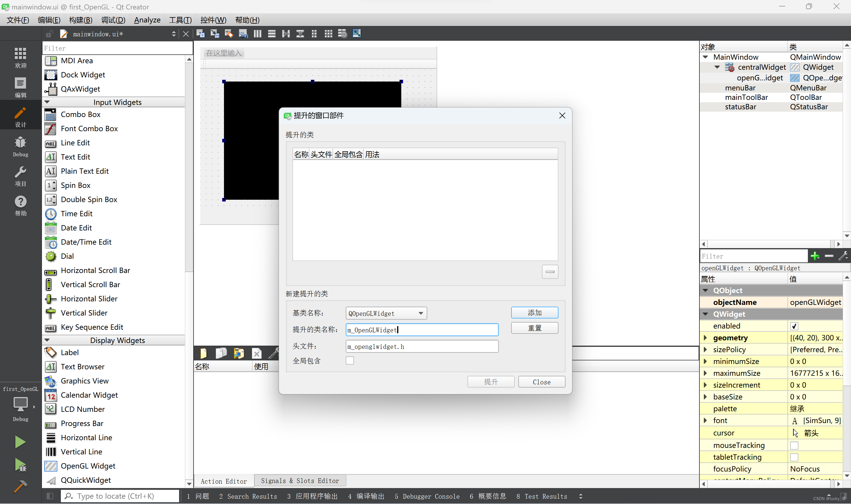
Task: Open the 帮助 help mode icon
Action: [20, 206]
